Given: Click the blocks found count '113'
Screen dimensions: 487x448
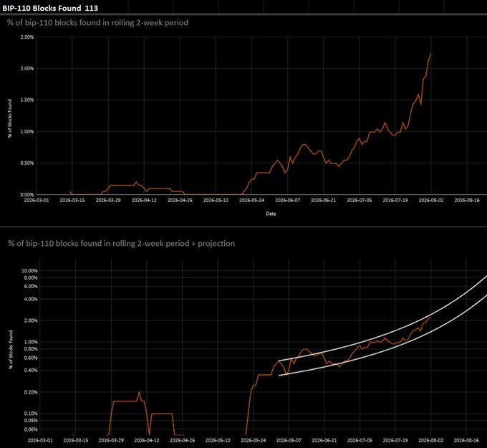Looking at the screenshot, I should point(92,8).
